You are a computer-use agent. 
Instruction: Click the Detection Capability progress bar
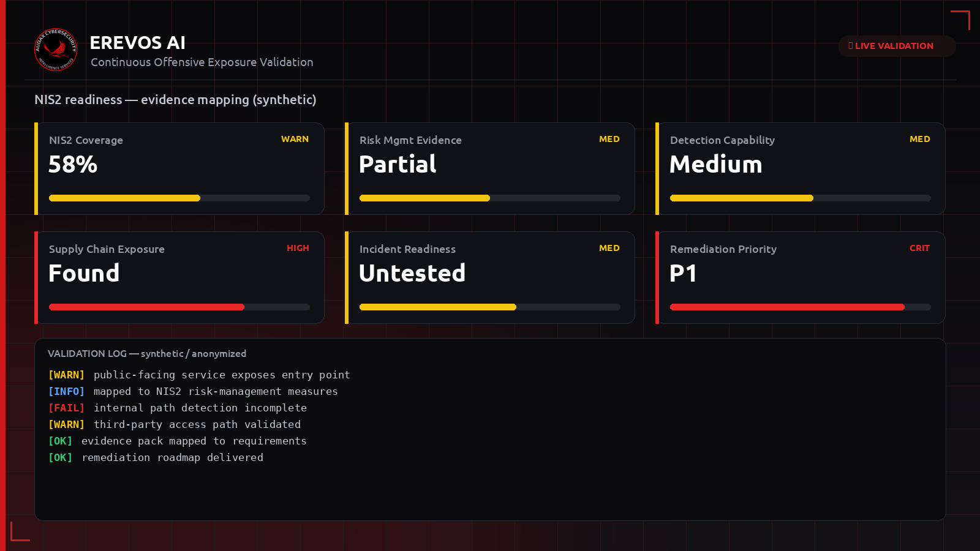click(801, 198)
